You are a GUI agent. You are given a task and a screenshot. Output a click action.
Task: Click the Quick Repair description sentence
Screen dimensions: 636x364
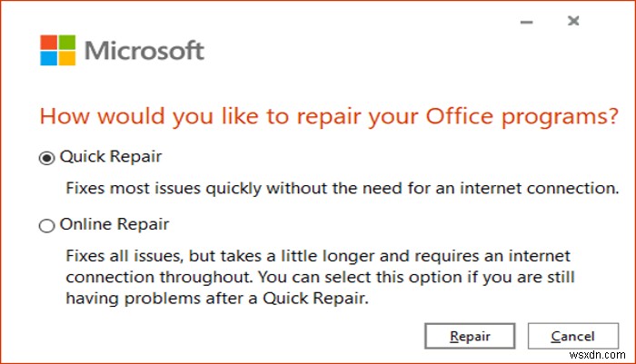click(343, 190)
